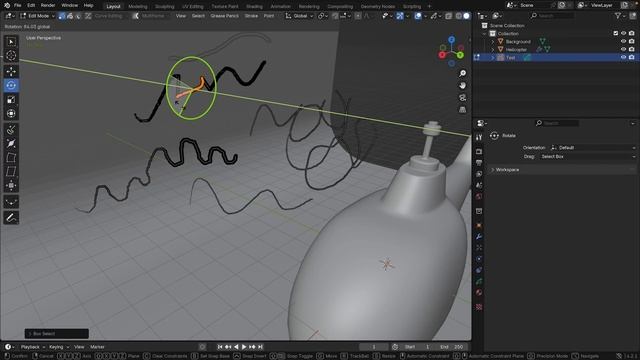Disable Helicopter in renders via camera icon

[x=631, y=49]
